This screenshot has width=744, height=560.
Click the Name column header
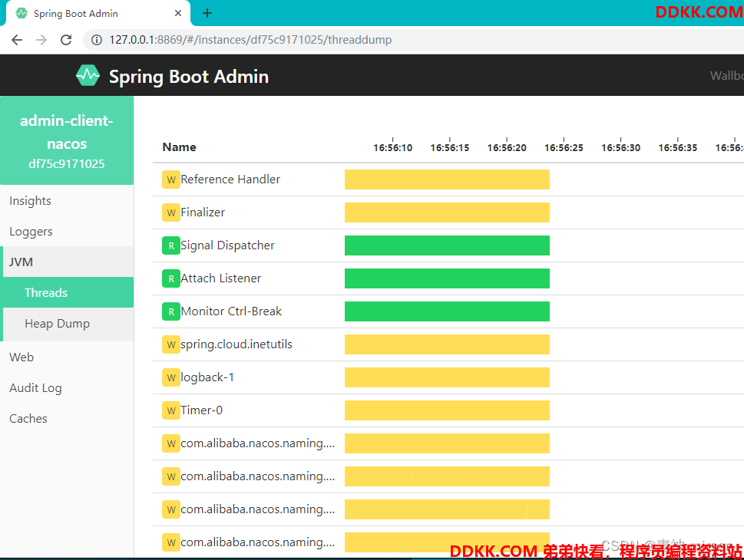(x=180, y=147)
